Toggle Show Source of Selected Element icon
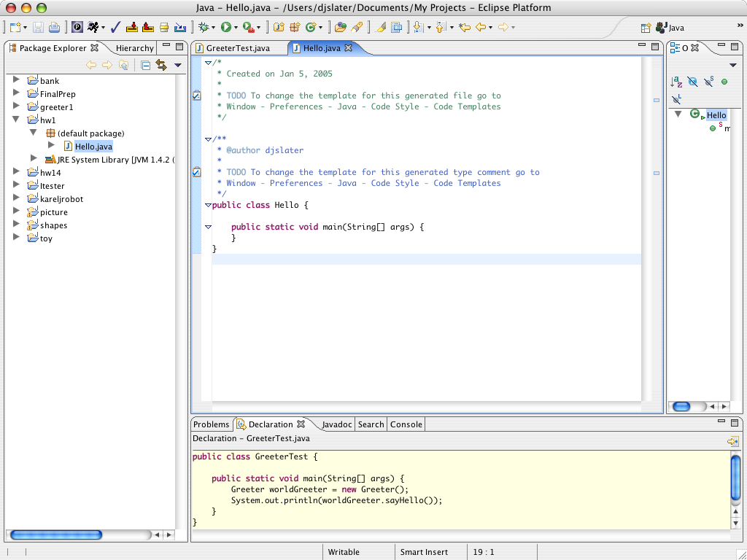 click(x=396, y=27)
